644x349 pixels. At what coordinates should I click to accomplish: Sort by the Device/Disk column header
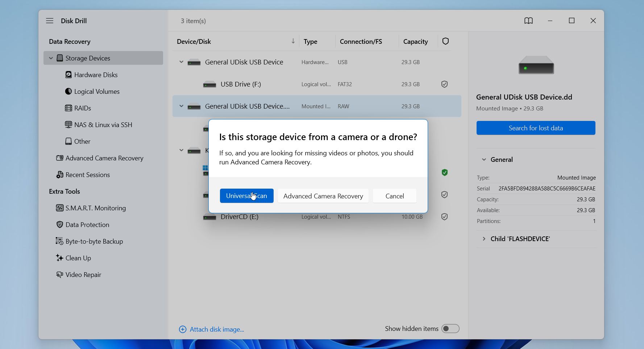(x=194, y=42)
